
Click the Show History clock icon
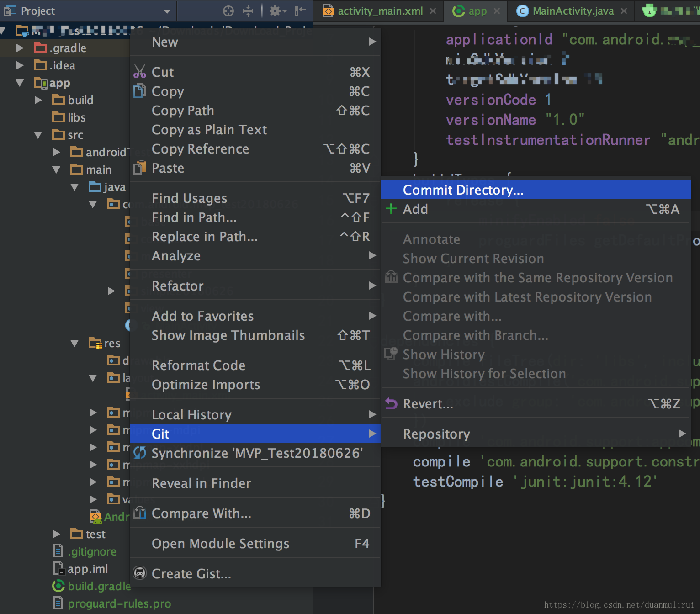[x=391, y=354]
